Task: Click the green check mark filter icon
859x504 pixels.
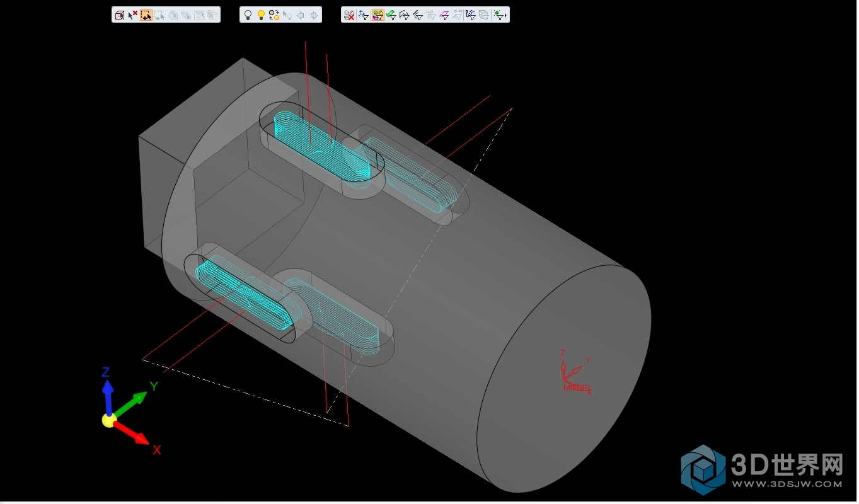Action: 391,15
